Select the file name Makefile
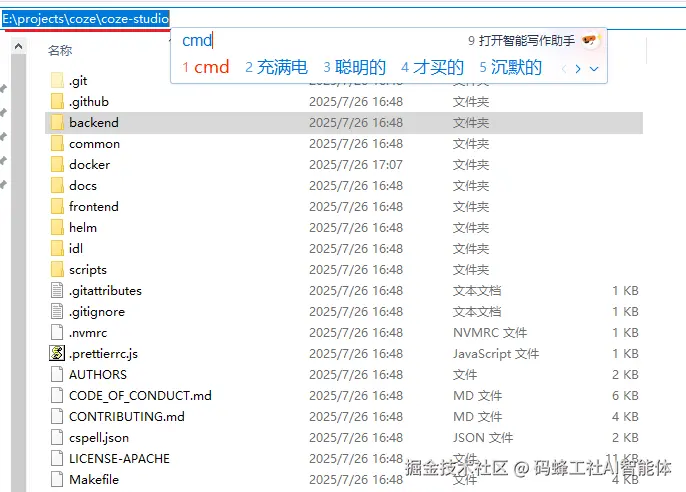The height and width of the screenshot is (492, 686). (x=94, y=480)
